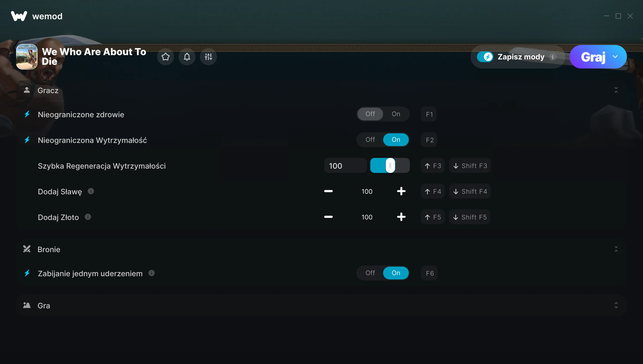The image size is (643, 364).
Task: Change the F5 increase hotkey
Action: [x=433, y=217]
